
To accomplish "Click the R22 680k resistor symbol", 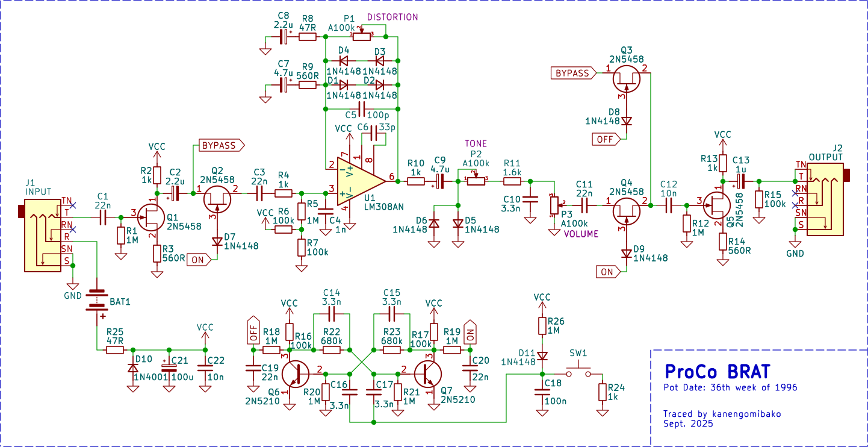I will coord(331,349).
